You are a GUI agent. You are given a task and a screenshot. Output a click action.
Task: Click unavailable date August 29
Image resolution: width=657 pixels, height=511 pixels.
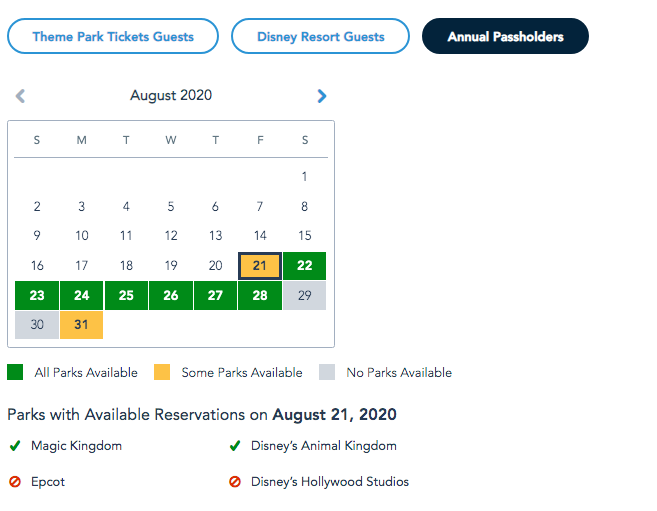point(305,296)
